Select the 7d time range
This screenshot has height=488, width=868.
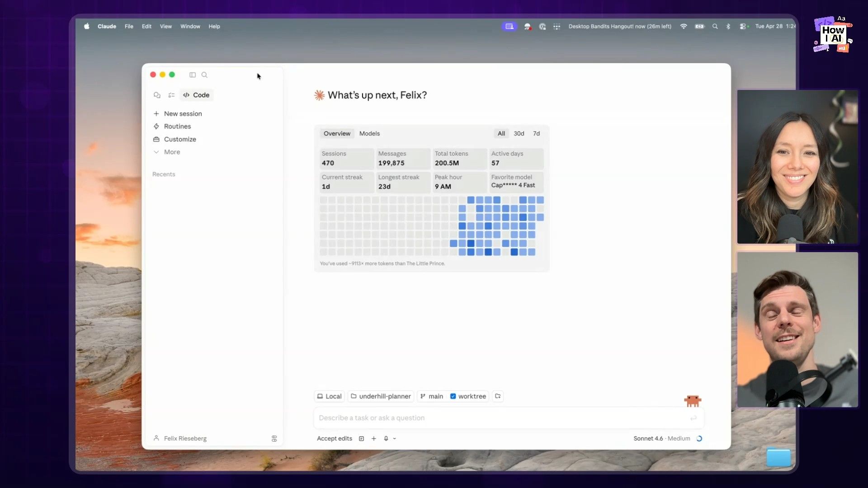[536, 134]
